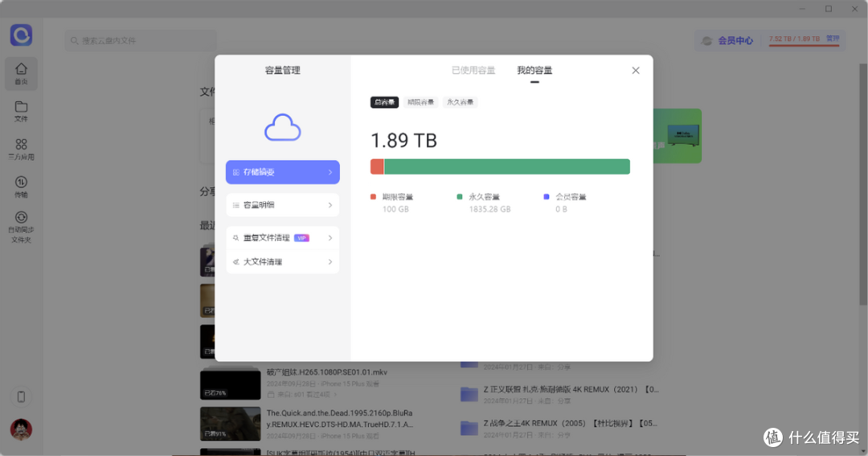Select 存储摘要 menu item
Screen dimensions: 868x456
pyautogui.click(x=282, y=172)
